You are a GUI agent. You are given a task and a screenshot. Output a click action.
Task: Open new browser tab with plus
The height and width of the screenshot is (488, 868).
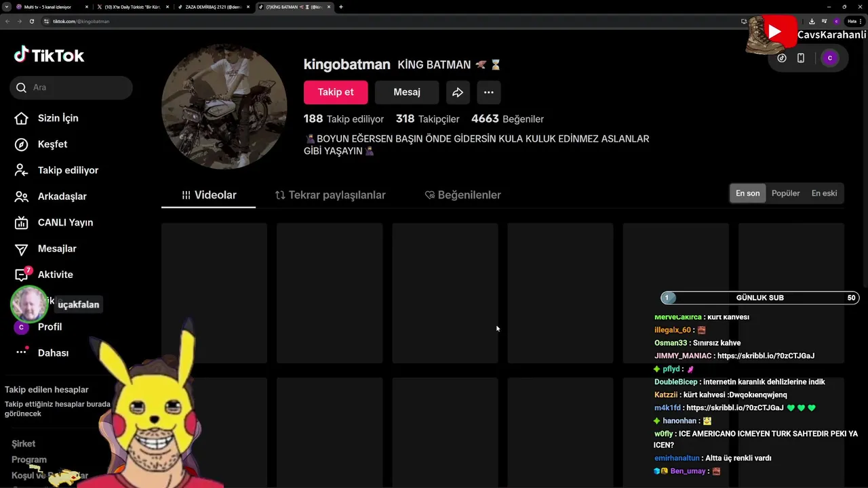click(x=340, y=7)
